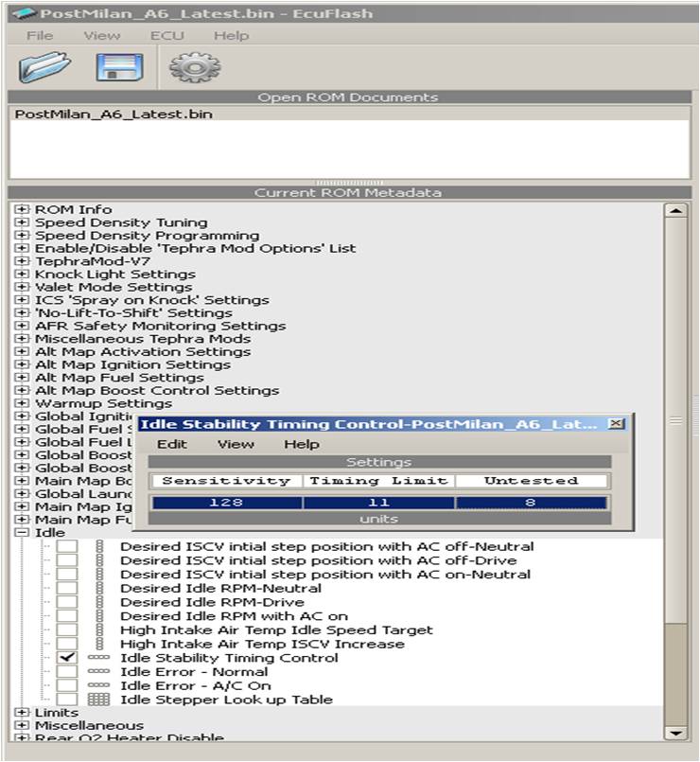Click icon beside High Intake Air Temp Idle Speed Target
The width and height of the screenshot is (700, 762).
[x=99, y=629]
